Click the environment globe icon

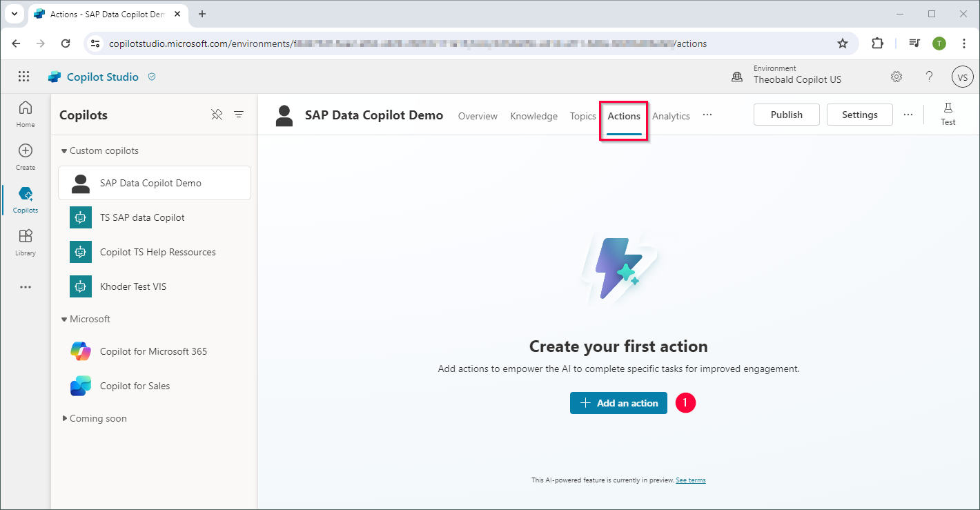click(x=737, y=77)
